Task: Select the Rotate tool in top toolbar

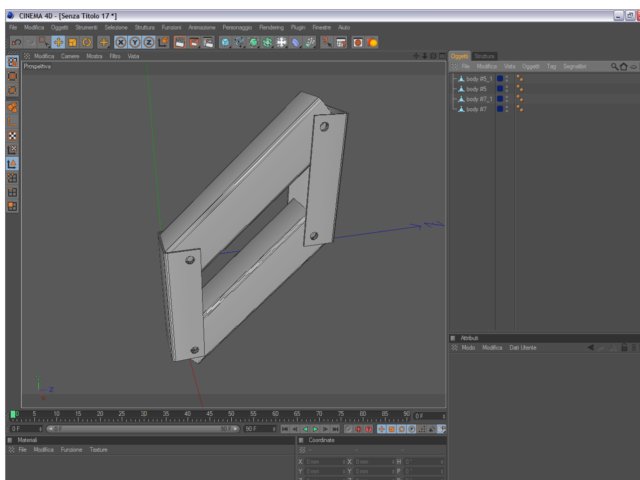Action: point(87,42)
